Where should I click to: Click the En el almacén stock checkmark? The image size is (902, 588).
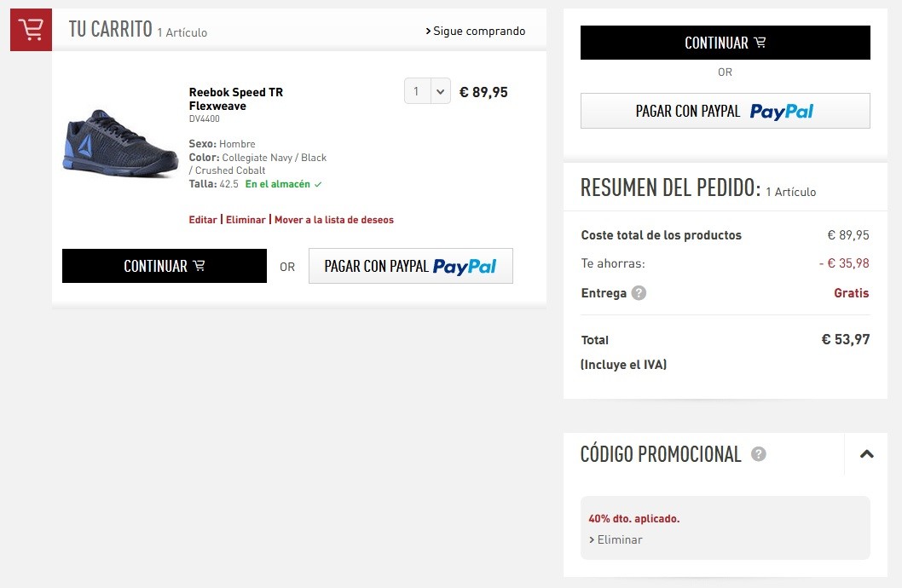318,184
